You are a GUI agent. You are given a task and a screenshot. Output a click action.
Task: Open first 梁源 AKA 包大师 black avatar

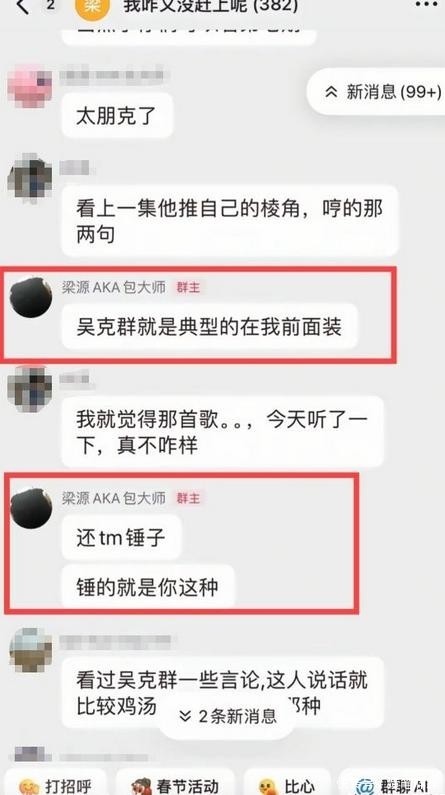pyautogui.click(x=31, y=297)
